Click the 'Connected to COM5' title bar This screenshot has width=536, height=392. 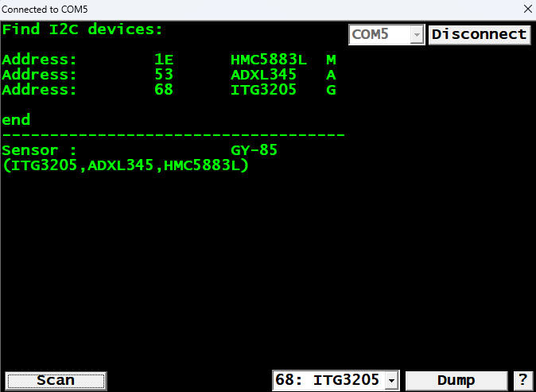click(x=260, y=10)
